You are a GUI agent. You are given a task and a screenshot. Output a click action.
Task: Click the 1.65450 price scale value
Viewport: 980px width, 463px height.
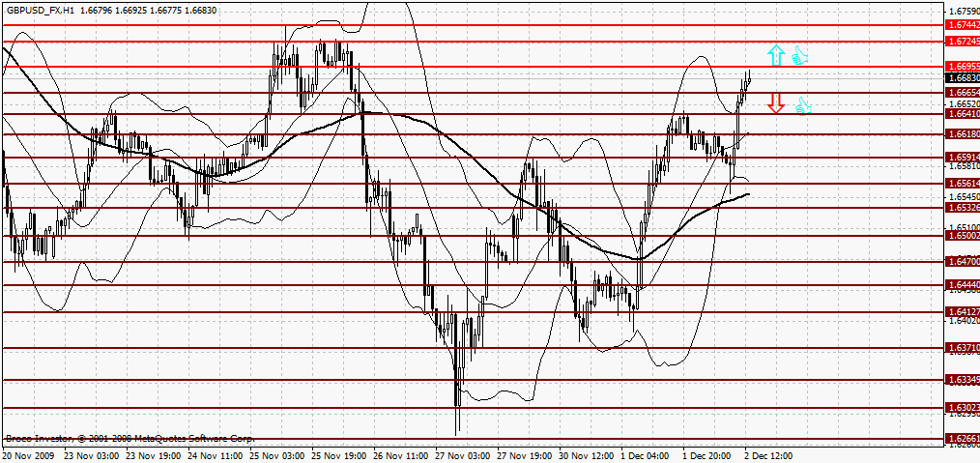[x=964, y=197]
